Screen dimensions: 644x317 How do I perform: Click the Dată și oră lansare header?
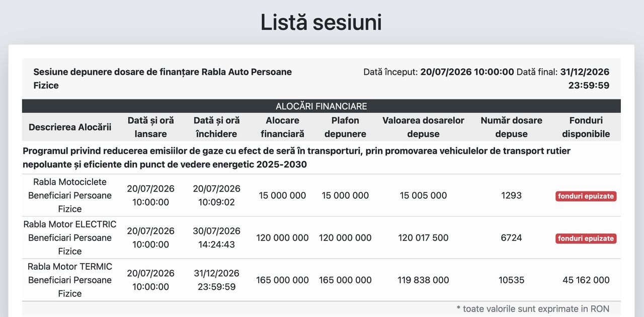(x=151, y=127)
